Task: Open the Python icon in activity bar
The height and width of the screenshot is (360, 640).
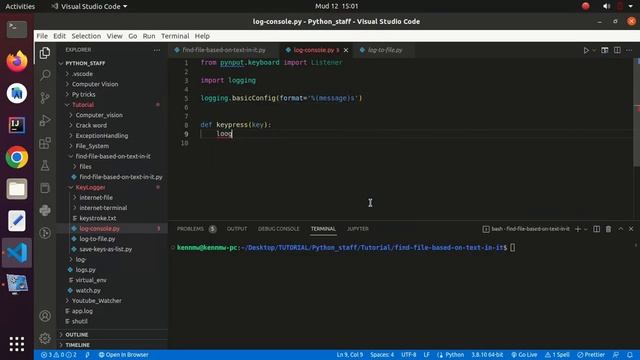Action: click(45, 210)
